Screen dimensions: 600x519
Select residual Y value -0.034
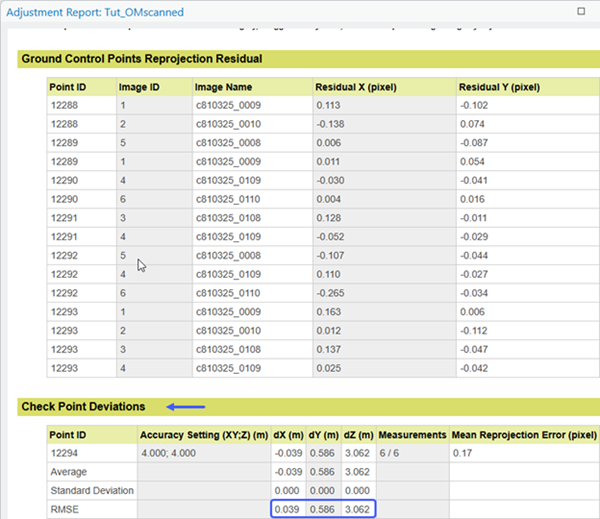tap(474, 293)
